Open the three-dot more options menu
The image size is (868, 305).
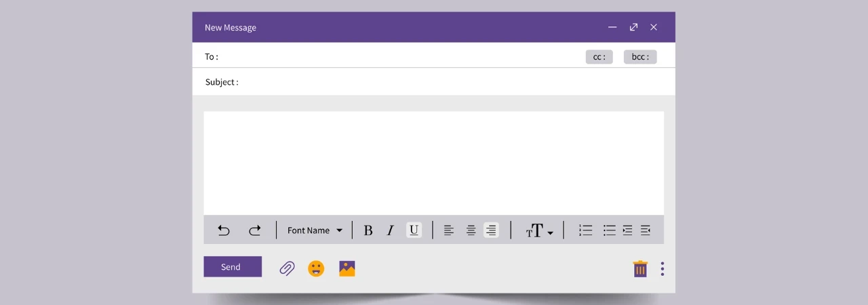(663, 269)
